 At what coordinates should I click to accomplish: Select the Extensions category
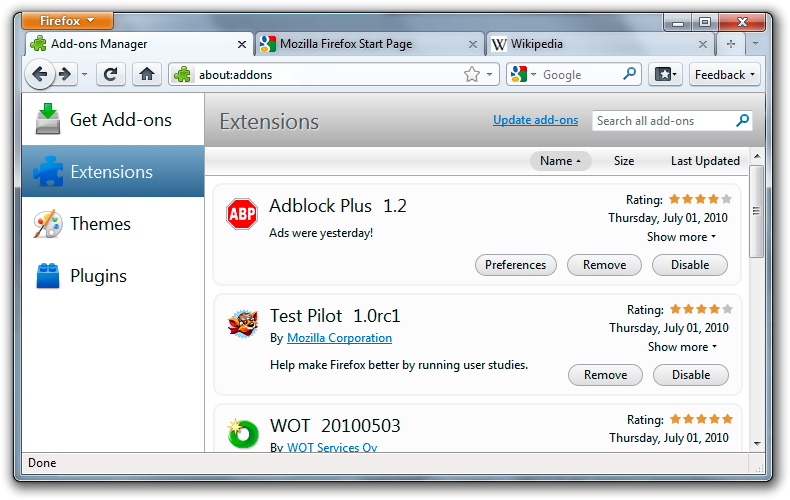113,171
